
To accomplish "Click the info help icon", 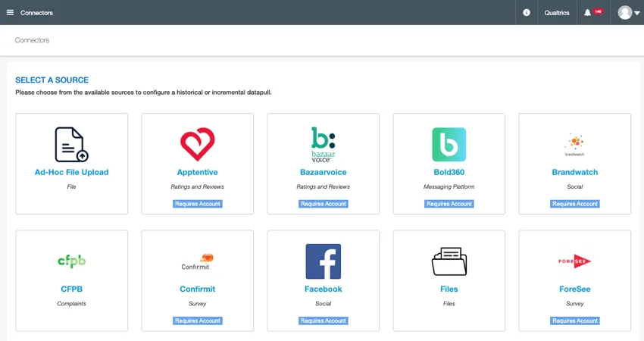I will [527, 13].
